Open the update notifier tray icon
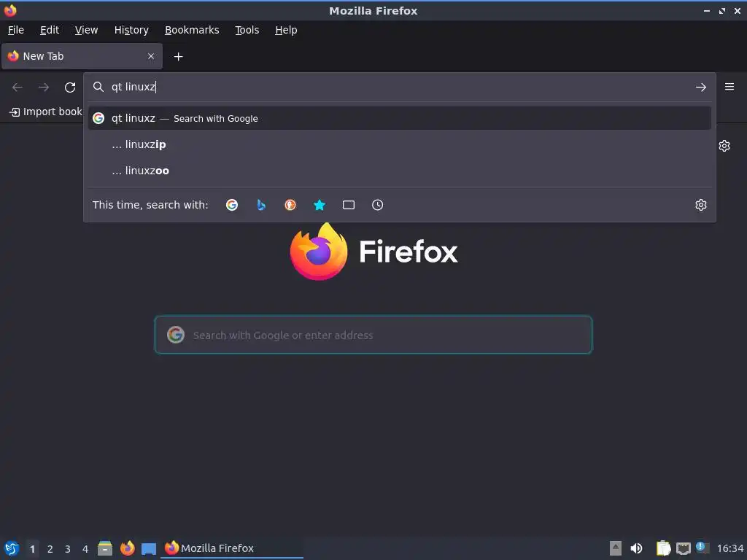This screenshot has height=560, width=747. (x=703, y=548)
